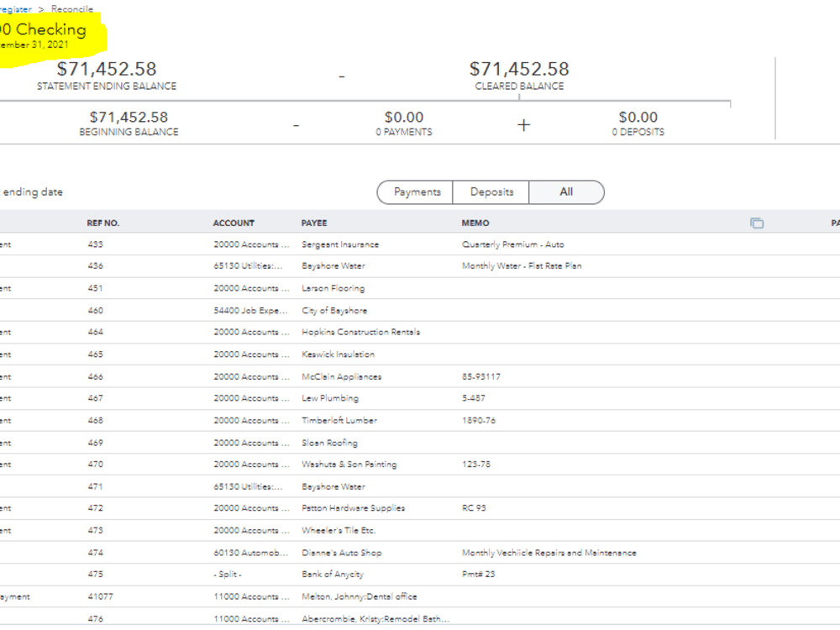Click ref no. 41077 cell
The image size is (840, 630).
[100, 596]
